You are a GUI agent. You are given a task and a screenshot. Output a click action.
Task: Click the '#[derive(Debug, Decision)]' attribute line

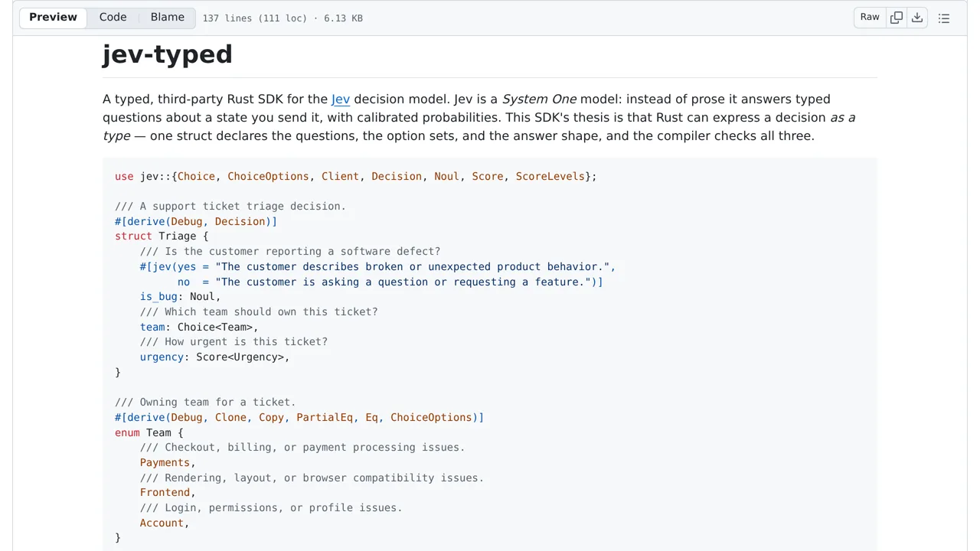point(196,222)
